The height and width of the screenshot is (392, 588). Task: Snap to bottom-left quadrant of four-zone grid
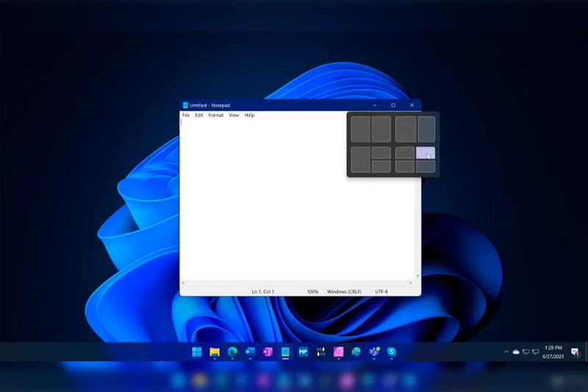pos(405,166)
